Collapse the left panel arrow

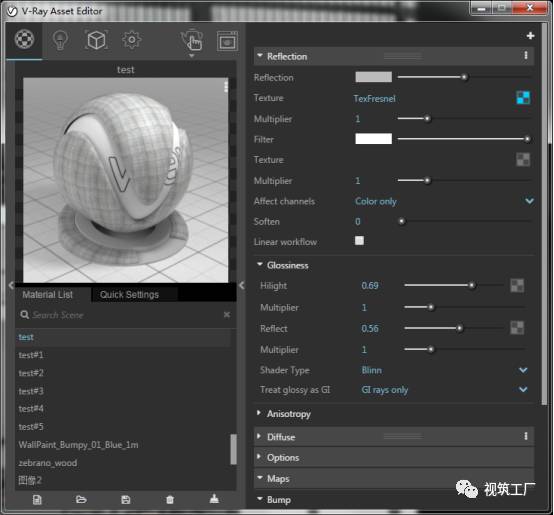pyautogui.click(x=11, y=285)
